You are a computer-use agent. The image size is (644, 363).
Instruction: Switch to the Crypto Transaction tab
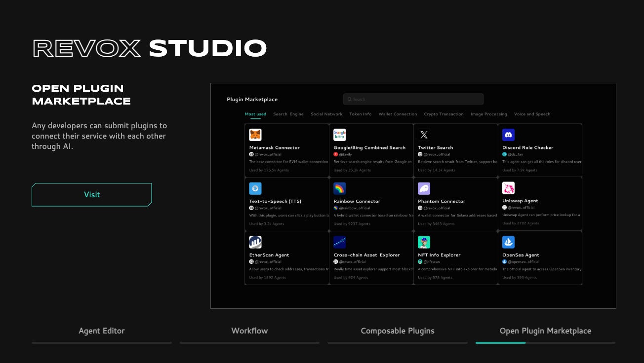tap(443, 114)
